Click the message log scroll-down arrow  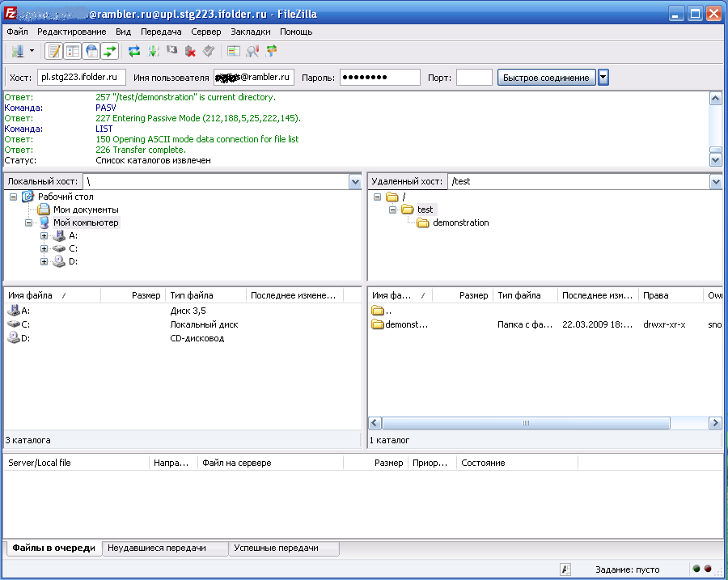click(x=716, y=160)
